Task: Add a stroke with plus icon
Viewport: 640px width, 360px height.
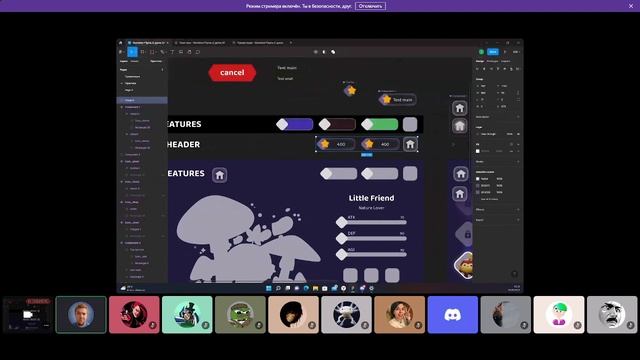Action: (518, 162)
